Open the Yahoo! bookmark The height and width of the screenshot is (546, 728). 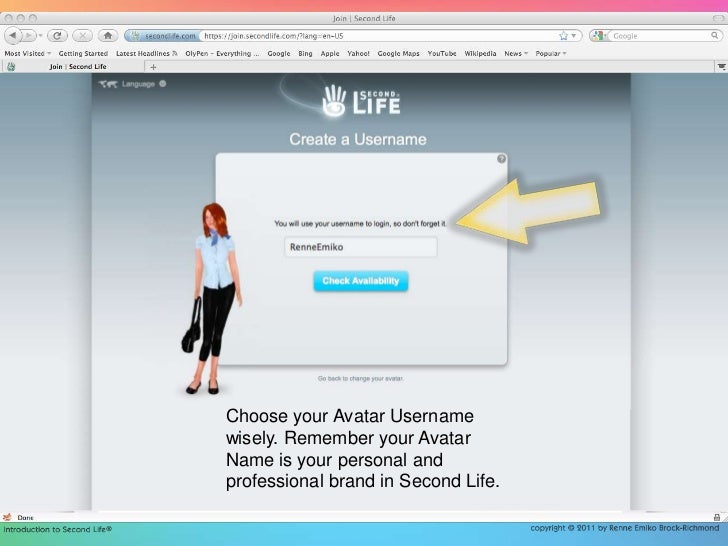click(x=358, y=53)
